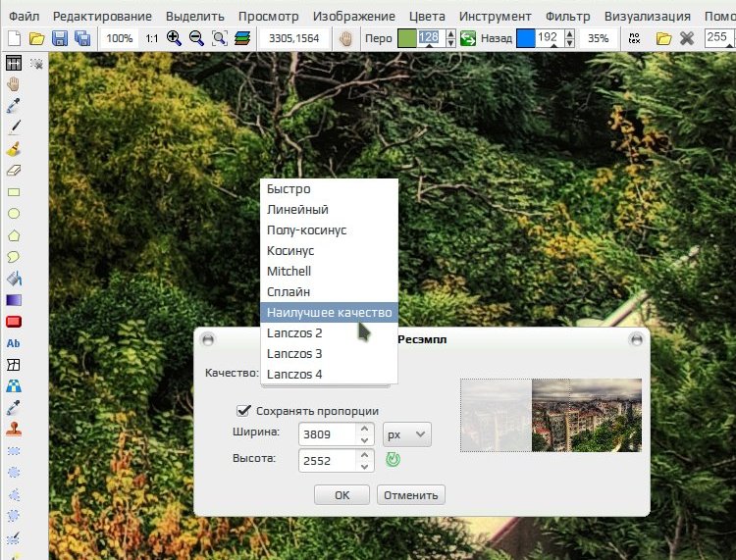Swap pen and back colors
The height and width of the screenshot is (560, 736).
click(x=467, y=38)
